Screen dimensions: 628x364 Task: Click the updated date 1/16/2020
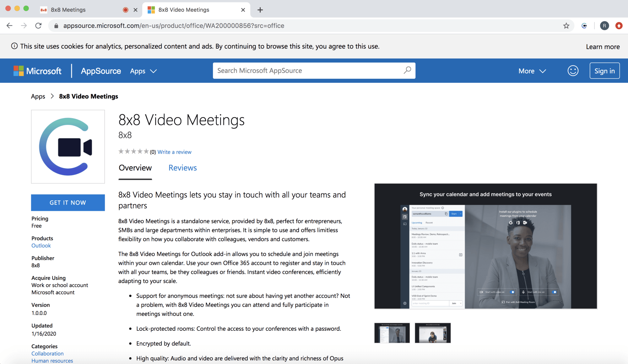pyautogui.click(x=44, y=334)
